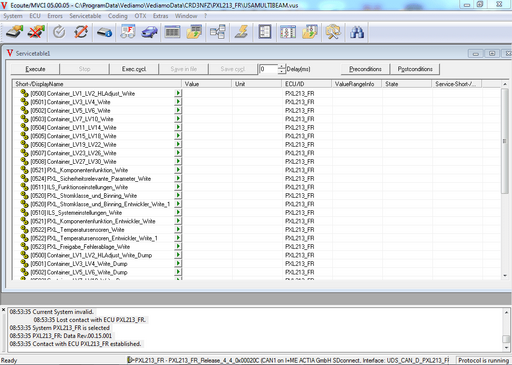The image size is (512, 365).
Task: Click the connect ECU toolbar icon
Action: click(14, 32)
